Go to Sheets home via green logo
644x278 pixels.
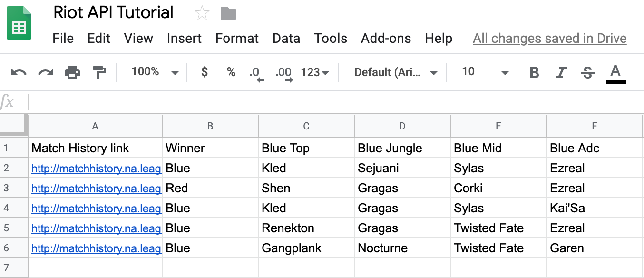[x=19, y=23]
